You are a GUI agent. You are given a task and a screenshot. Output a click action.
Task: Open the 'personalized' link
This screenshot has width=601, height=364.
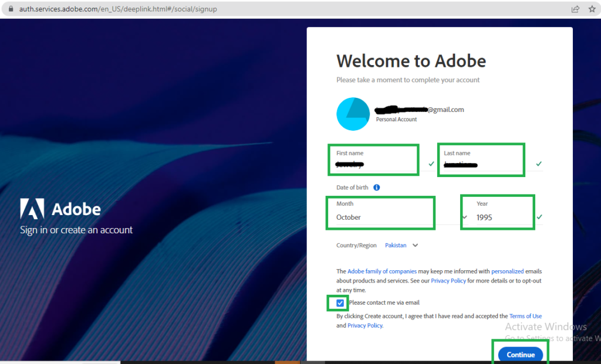pos(508,271)
